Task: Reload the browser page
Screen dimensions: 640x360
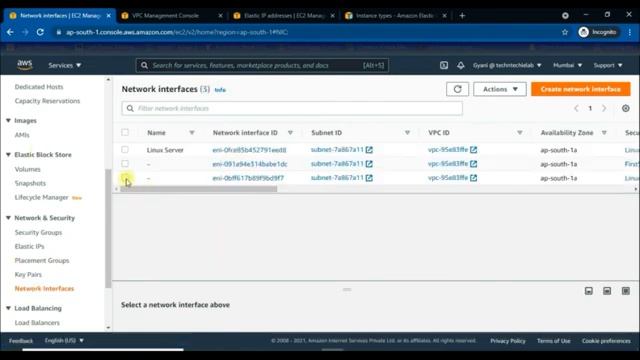Action: coord(40,32)
